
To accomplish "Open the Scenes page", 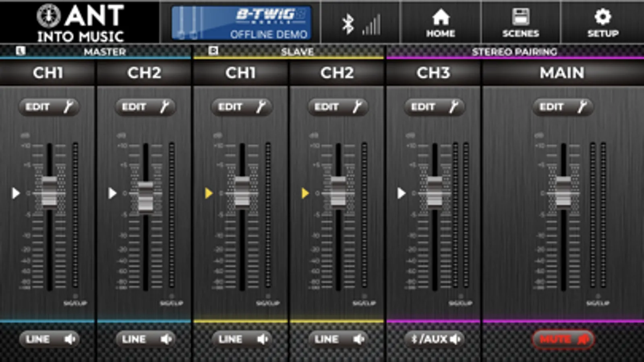I will [x=520, y=23].
